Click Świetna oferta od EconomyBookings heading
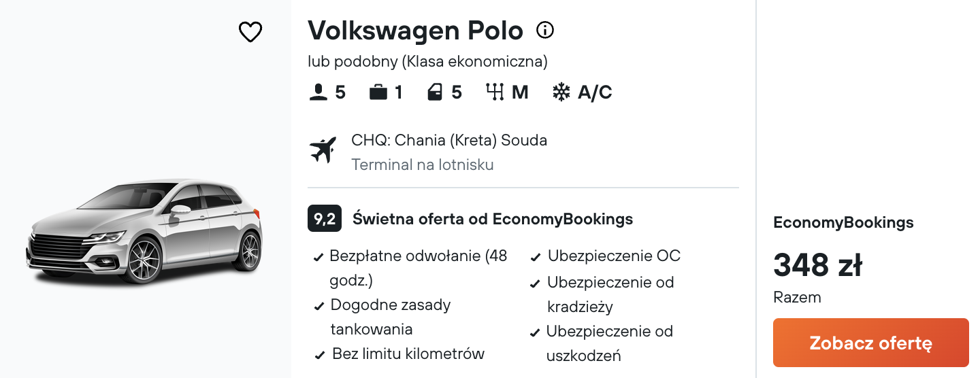 (x=493, y=219)
